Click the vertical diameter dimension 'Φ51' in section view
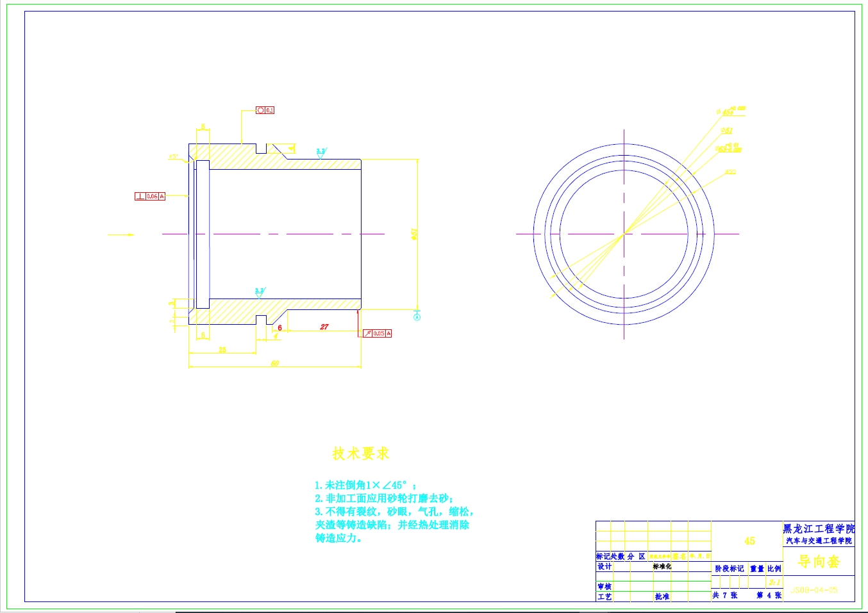868x613 pixels. 414,234
